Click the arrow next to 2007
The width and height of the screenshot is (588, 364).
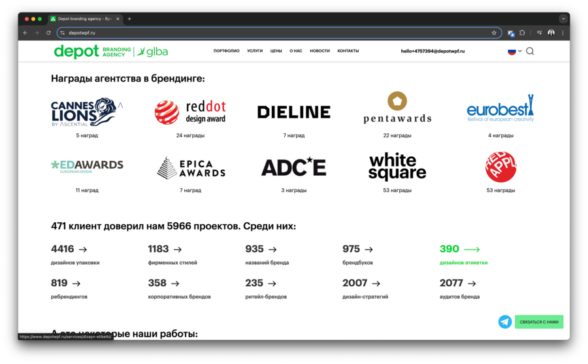point(376,284)
